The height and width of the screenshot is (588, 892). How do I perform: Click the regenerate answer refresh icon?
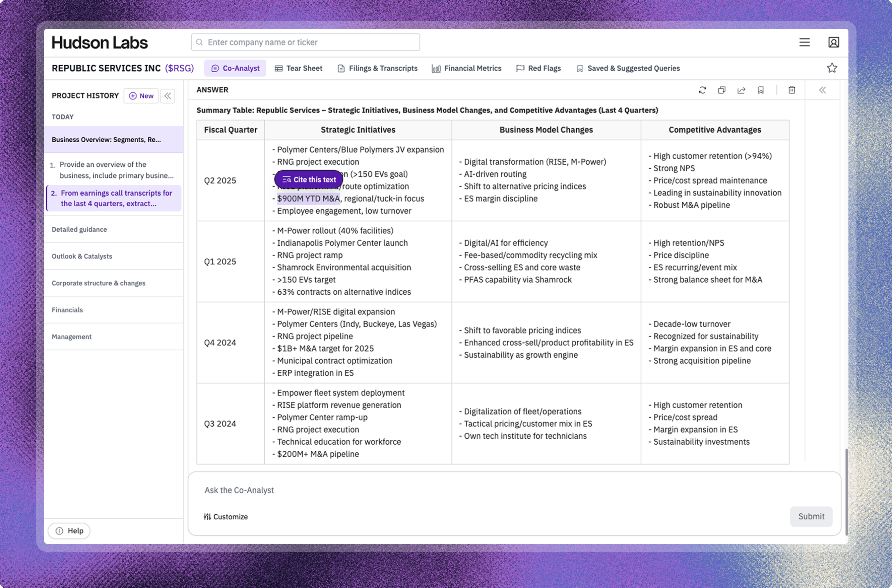[702, 90]
